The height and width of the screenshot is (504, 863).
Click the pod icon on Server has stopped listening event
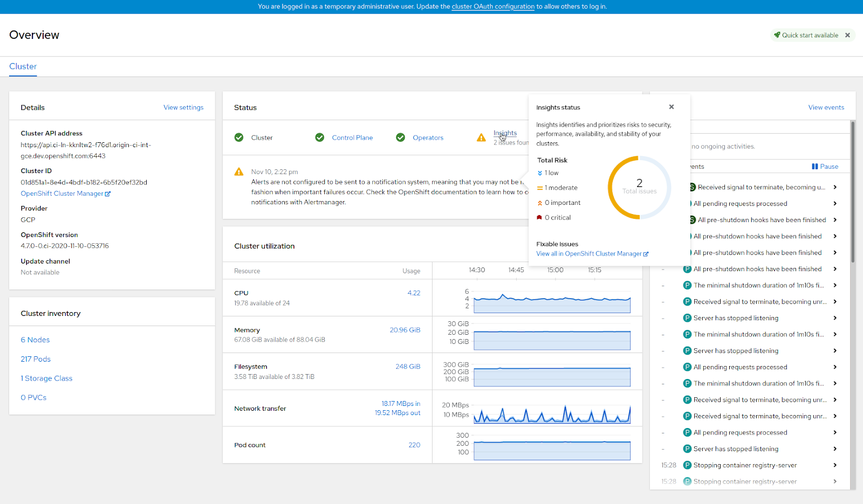pos(687,317)
